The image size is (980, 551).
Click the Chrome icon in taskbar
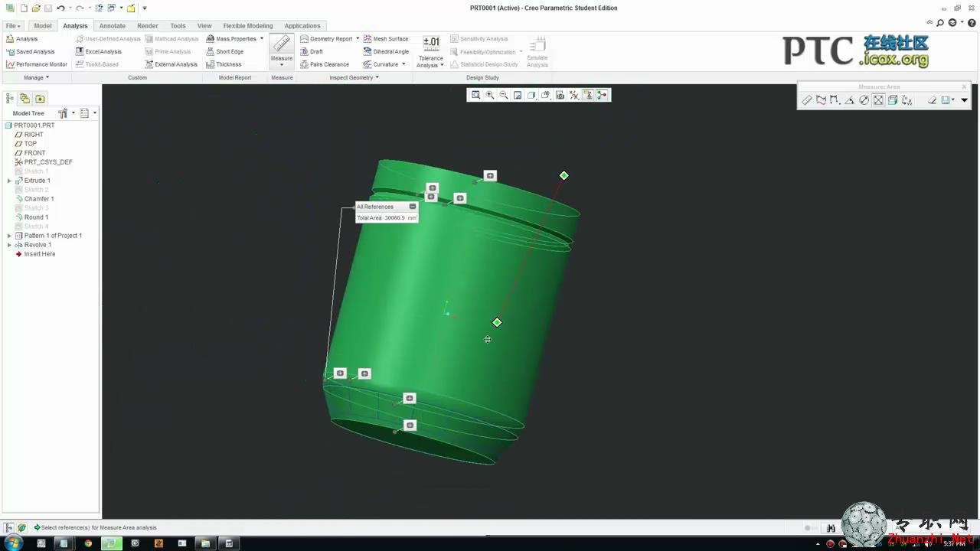(88, 543)
